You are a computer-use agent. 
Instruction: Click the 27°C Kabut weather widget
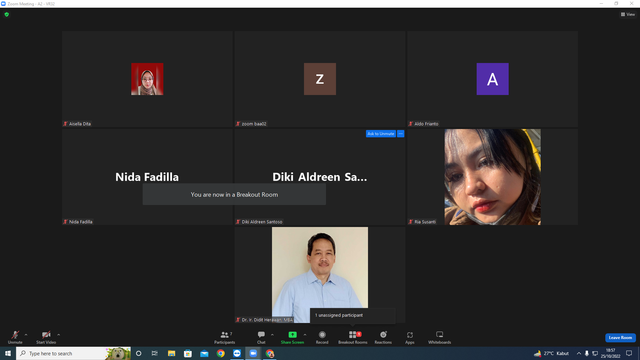click(551, 353)
